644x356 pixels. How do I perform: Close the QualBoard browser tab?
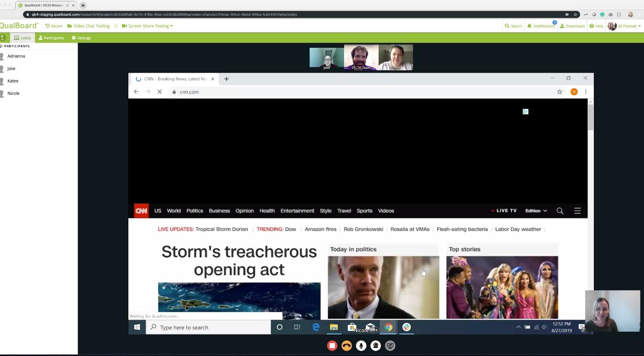pyautogui.click(x=73, y=5)
